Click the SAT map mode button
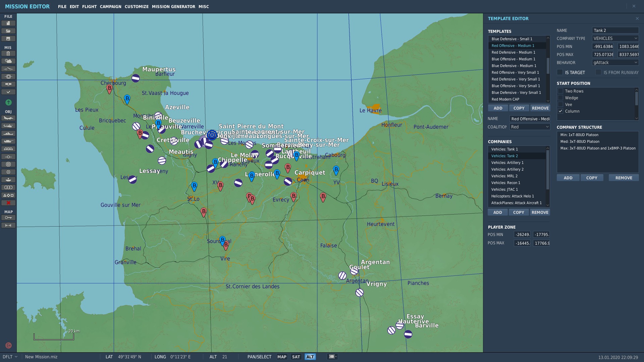The width and height of the screenshot is (644, 362). [x=296, y=357]
